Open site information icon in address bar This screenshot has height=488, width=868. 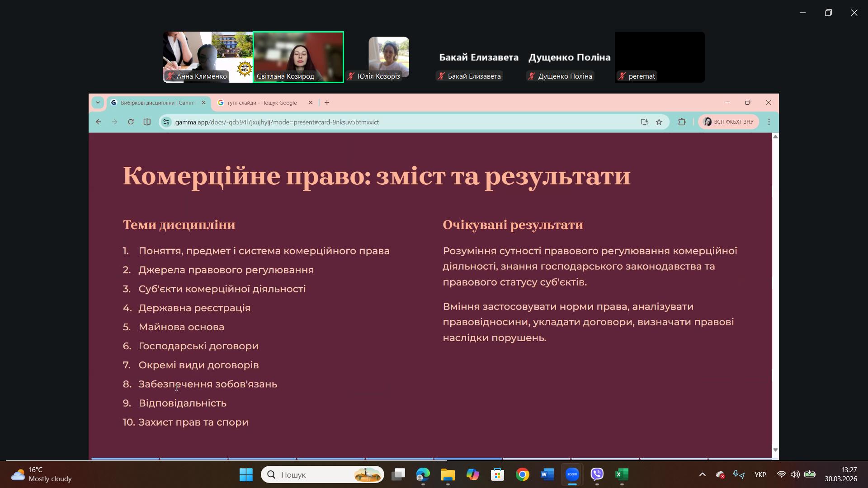pyautogui.click(x=166, y=122)
